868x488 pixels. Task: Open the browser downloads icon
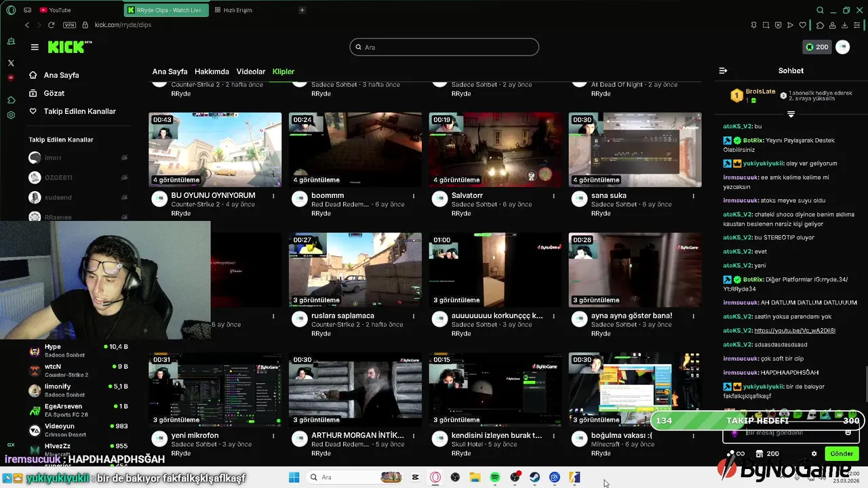pos(845,25)
